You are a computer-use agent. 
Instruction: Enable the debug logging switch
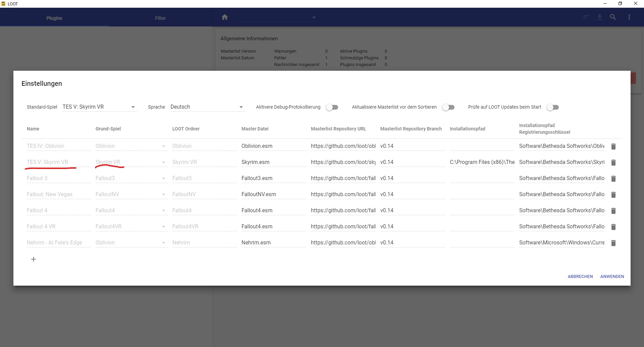(x=332, y=107)
